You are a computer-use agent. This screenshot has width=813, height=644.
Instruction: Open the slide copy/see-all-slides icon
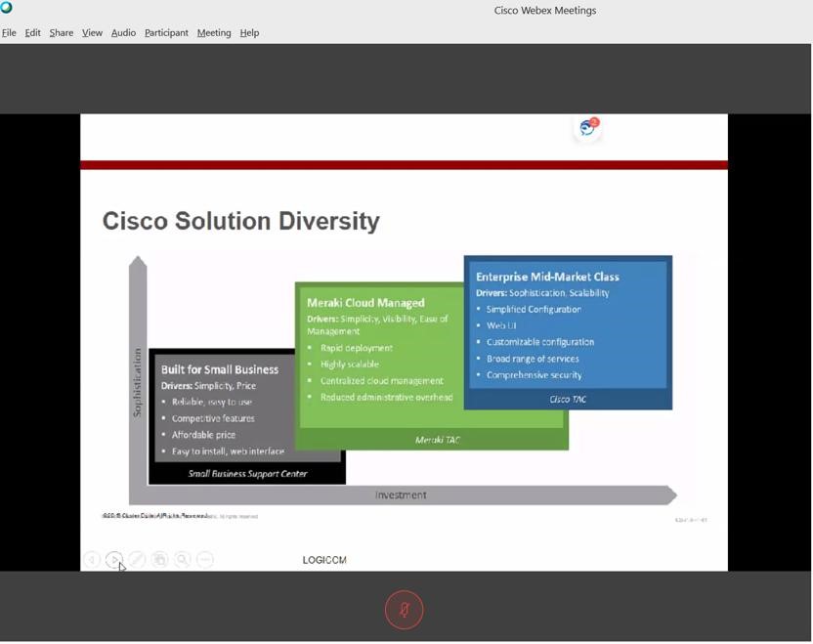pos(159,560)
